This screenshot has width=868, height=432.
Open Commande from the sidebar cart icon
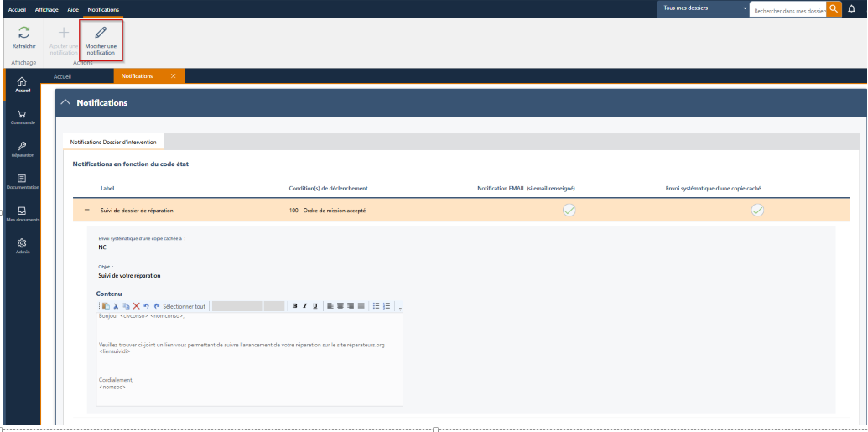click(x=22, y=115)
